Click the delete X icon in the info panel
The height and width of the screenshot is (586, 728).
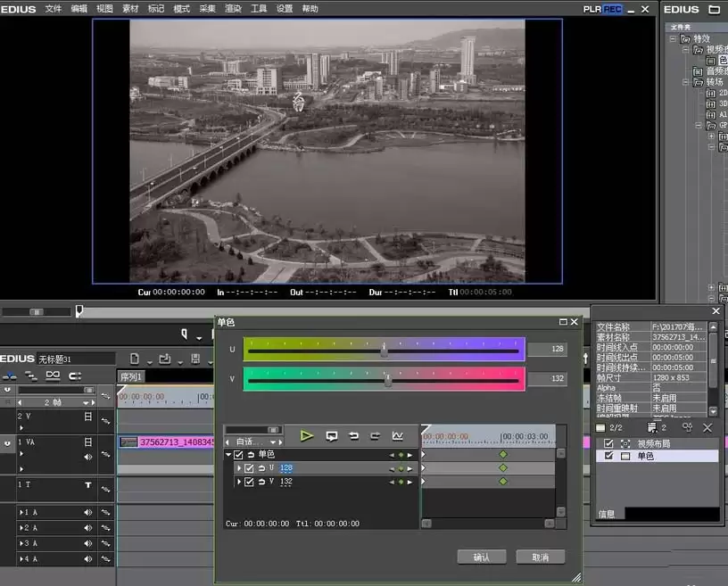[707, 427]
